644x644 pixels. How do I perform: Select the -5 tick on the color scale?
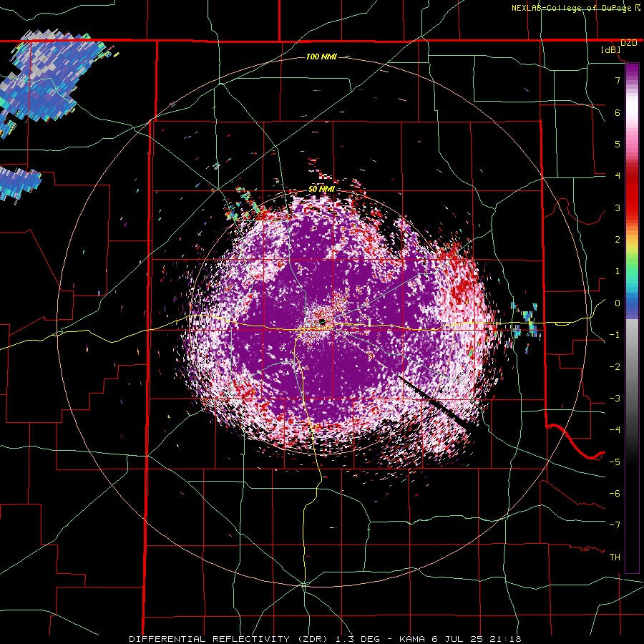[615, 462]
